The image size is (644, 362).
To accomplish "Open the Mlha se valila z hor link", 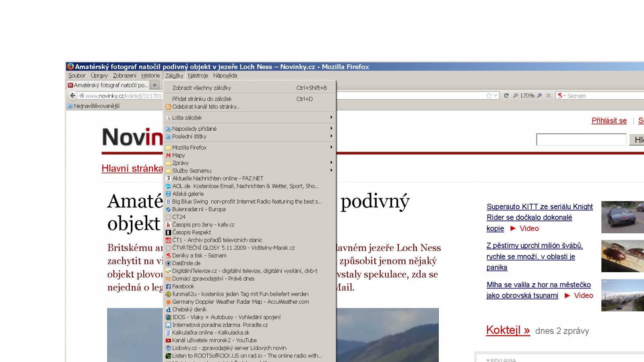I will point(539,290).
